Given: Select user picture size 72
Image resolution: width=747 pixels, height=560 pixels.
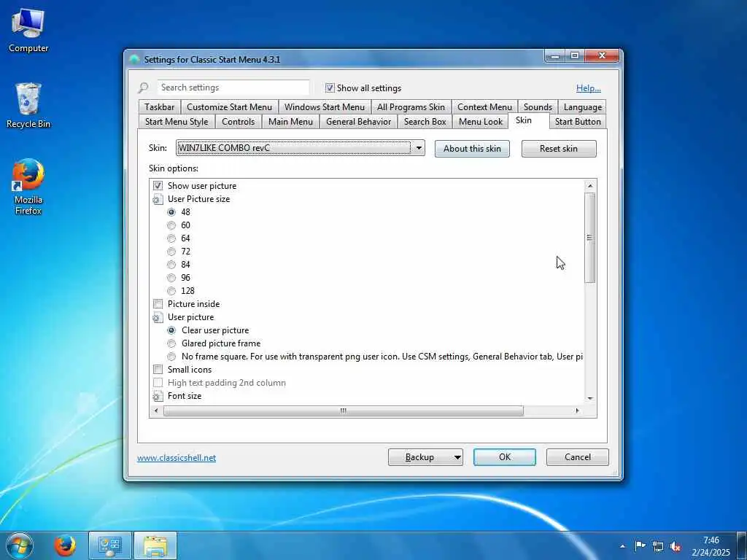Looking at the screenshot, I should click(x=171, y=252).
